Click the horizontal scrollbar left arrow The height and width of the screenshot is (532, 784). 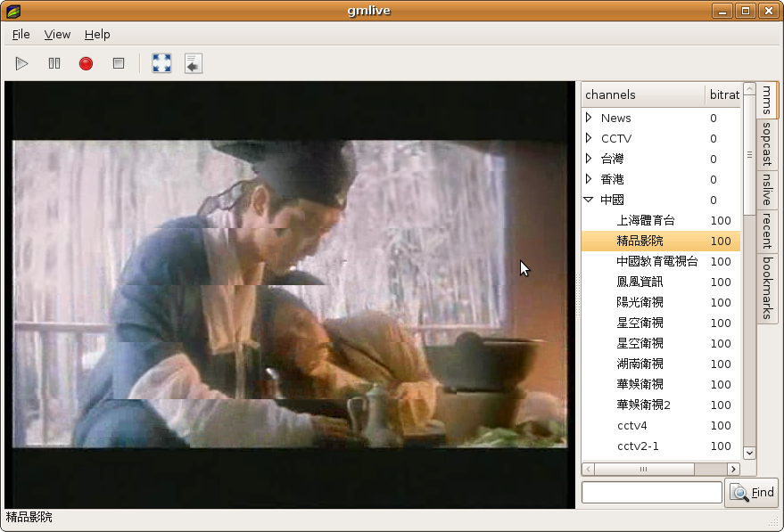point(589,469)
